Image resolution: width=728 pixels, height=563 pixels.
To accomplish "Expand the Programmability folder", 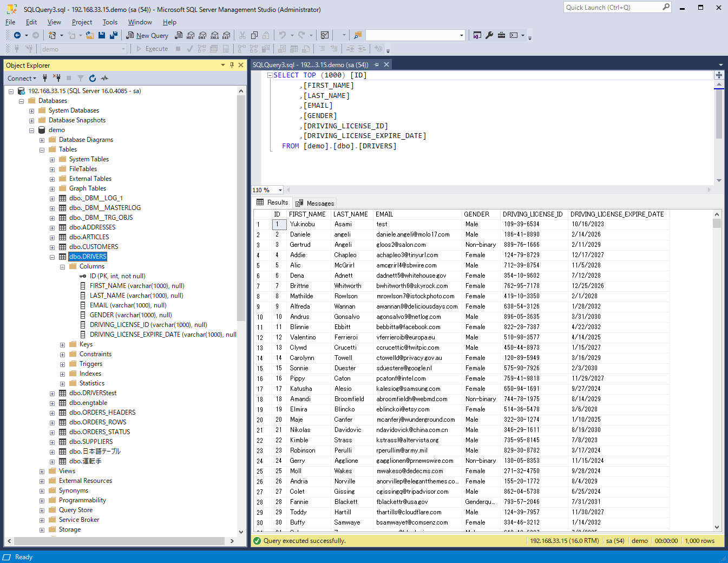I will point(42,501).
